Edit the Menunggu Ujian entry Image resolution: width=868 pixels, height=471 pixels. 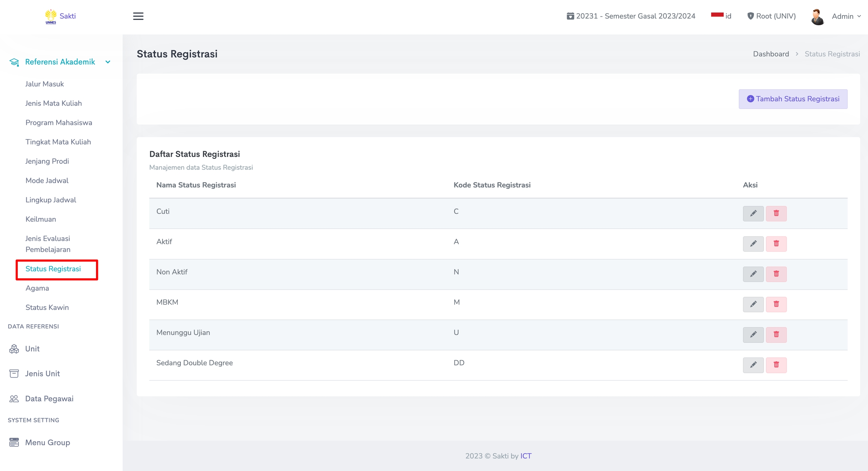pos(753,334)
